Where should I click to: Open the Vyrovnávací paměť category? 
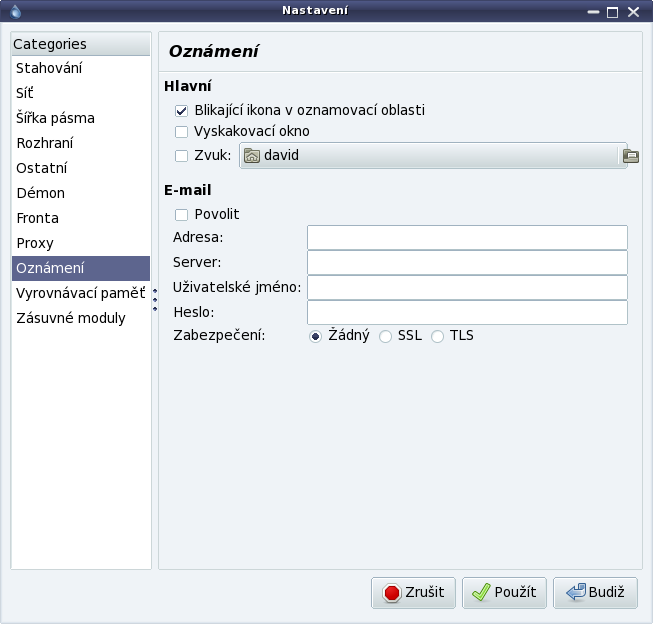click(x=81, y=293)
